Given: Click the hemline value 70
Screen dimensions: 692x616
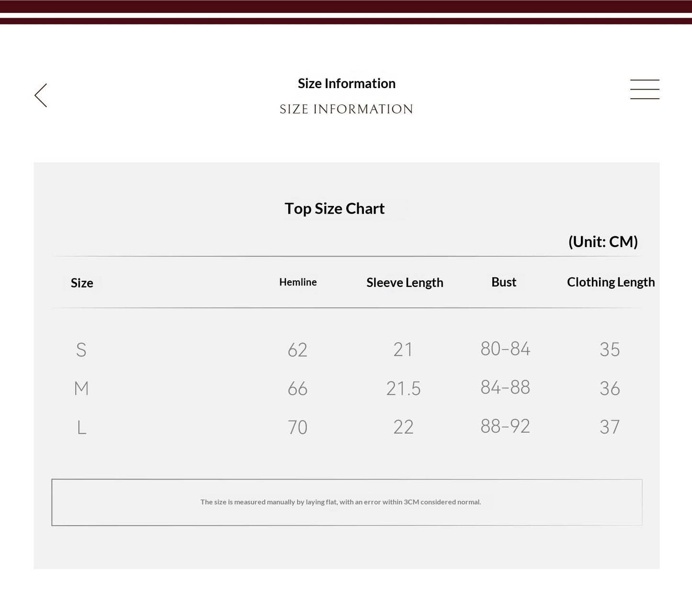Looking at the screenshot, I should pyautogui.click(x=297, y=427).
